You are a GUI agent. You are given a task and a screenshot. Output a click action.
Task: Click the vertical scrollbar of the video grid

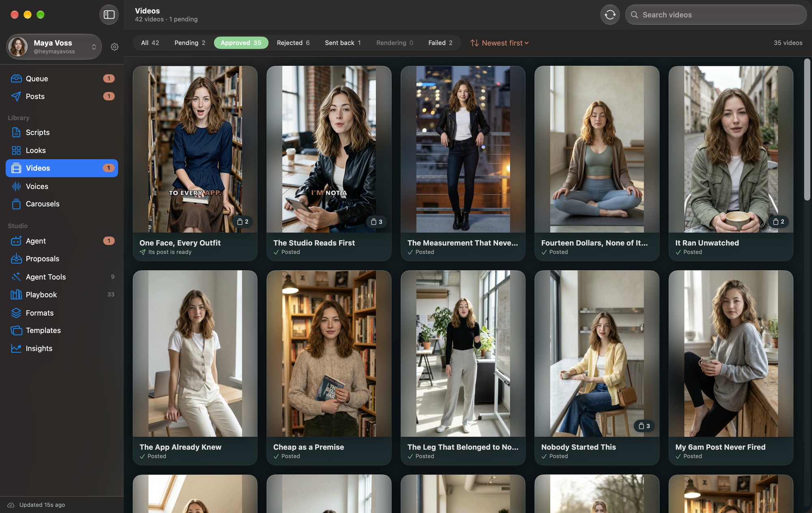(807, 129)
